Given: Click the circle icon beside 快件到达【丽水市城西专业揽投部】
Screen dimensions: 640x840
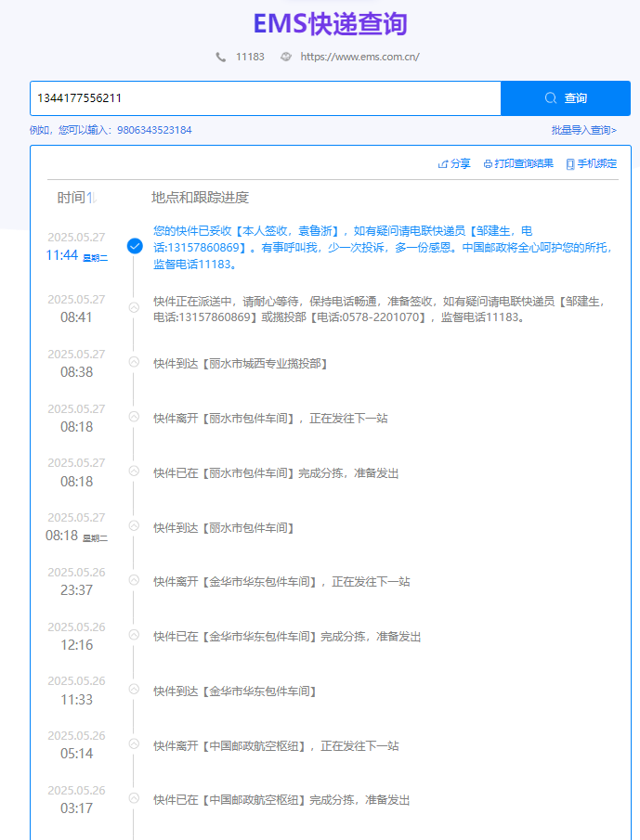Looking at the screenshot, I should pos(134,362).
